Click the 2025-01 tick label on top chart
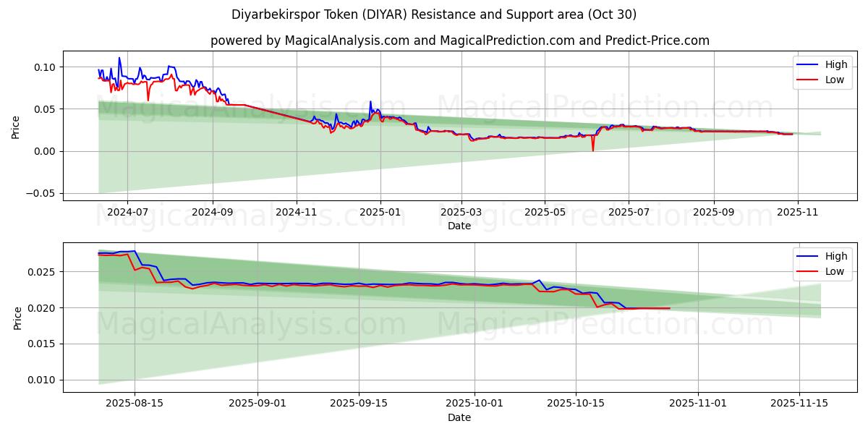The height and width of the screenshot is (434, 868). pos(380,213)
